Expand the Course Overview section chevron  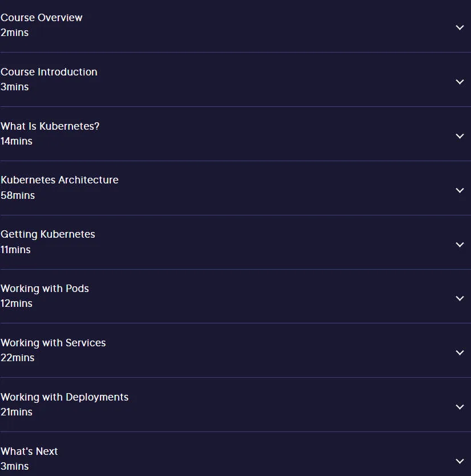pos(460,27)
